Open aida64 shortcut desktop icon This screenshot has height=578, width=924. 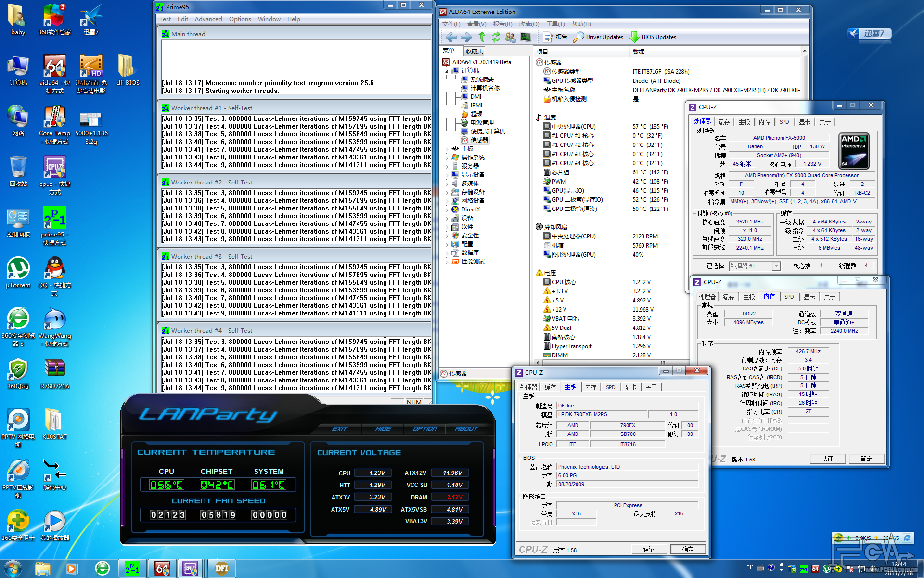point(54,74)
